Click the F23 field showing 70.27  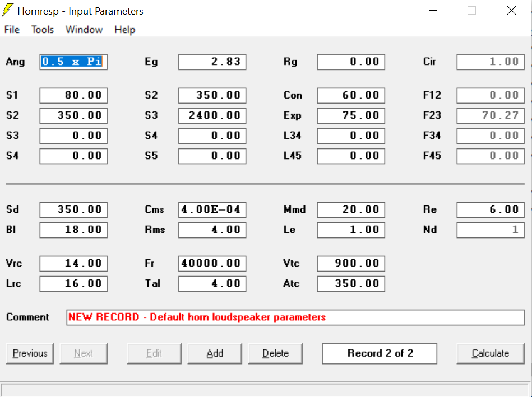pyautogui.click(x=491, y=115)
